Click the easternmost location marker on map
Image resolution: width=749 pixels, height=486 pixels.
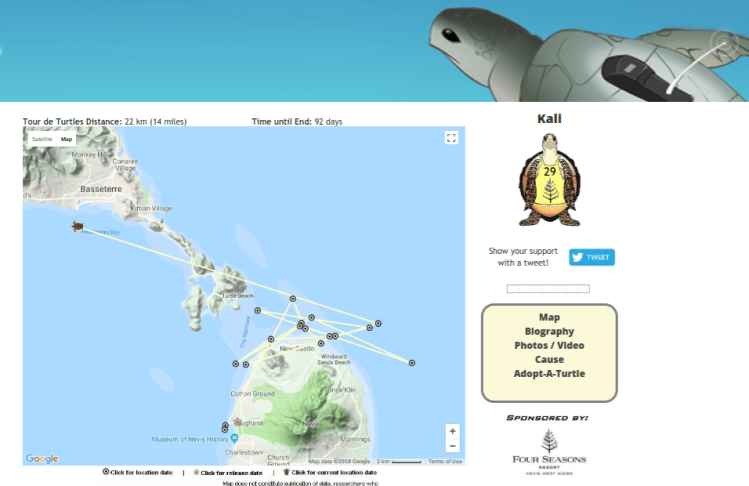(x=412, y=362)
